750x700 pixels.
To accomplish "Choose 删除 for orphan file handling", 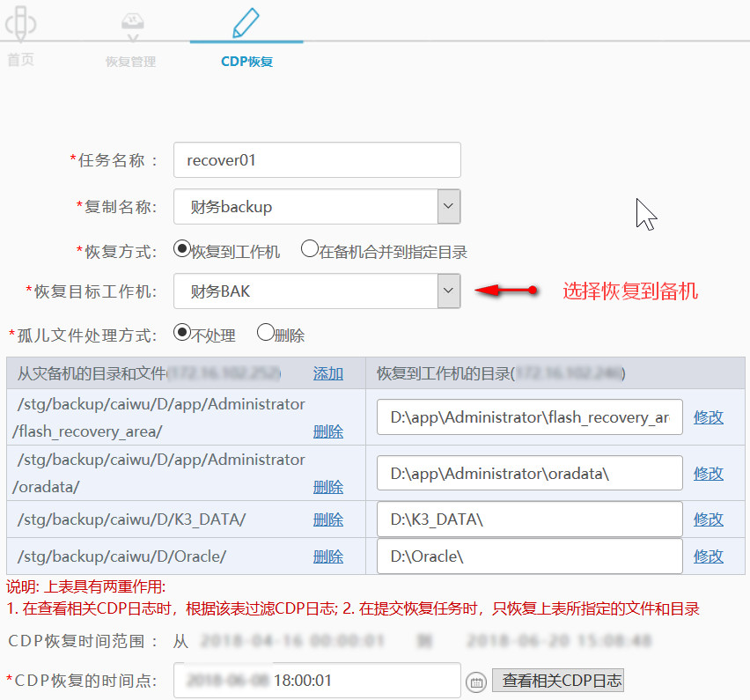I will pos(264,333).
